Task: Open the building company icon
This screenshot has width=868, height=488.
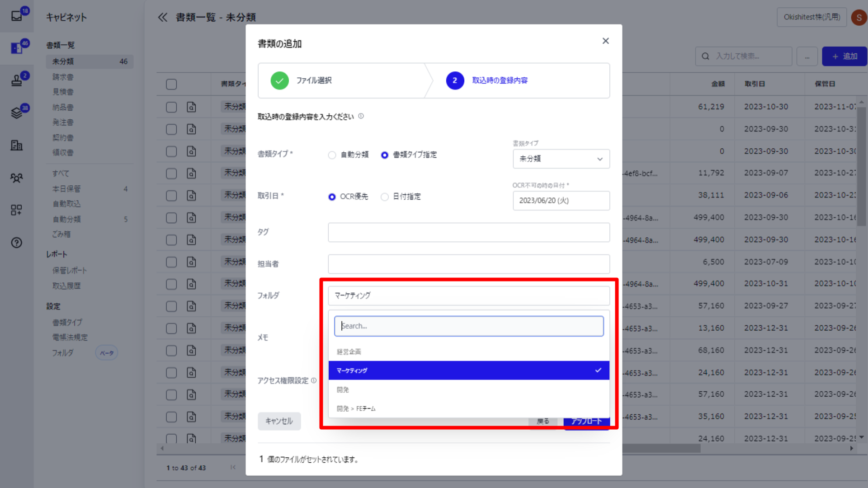Action: (17, 145)
